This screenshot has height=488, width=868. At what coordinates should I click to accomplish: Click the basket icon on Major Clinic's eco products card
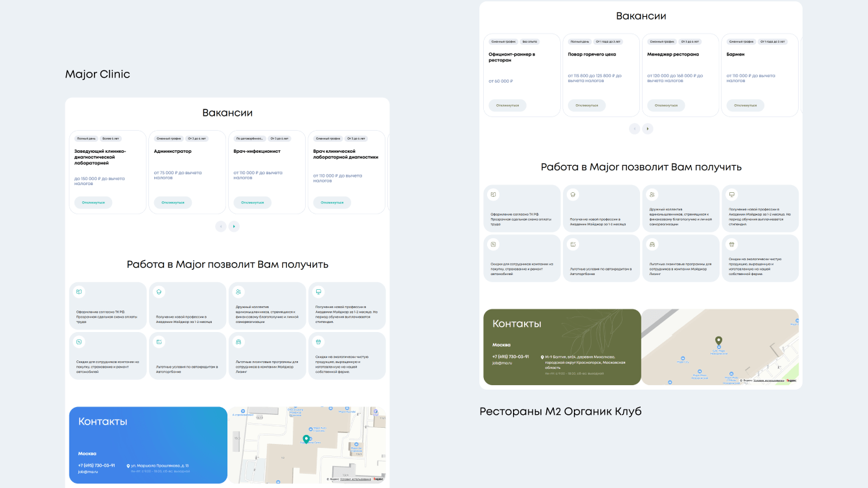(x=318, y=342)
